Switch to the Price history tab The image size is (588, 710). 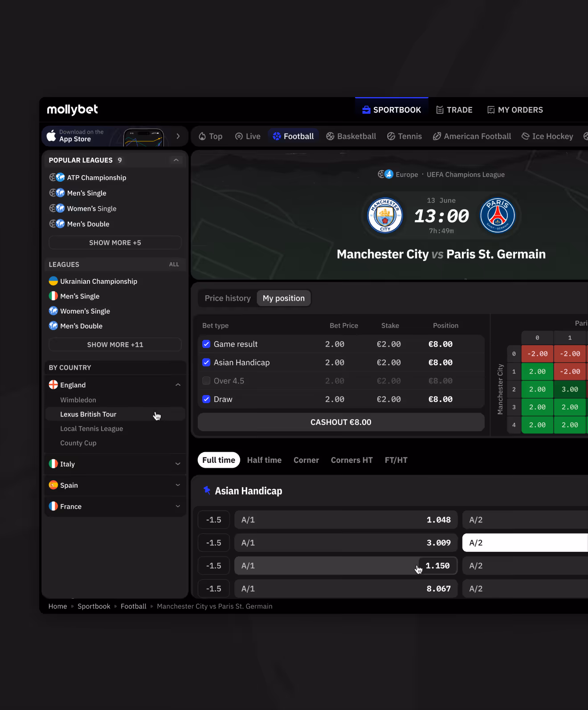coord(228,298)
